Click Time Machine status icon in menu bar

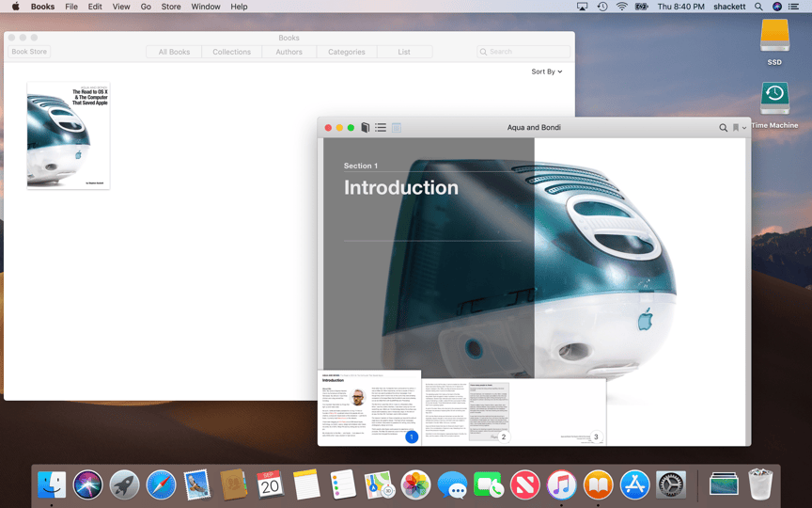[602, 7]
